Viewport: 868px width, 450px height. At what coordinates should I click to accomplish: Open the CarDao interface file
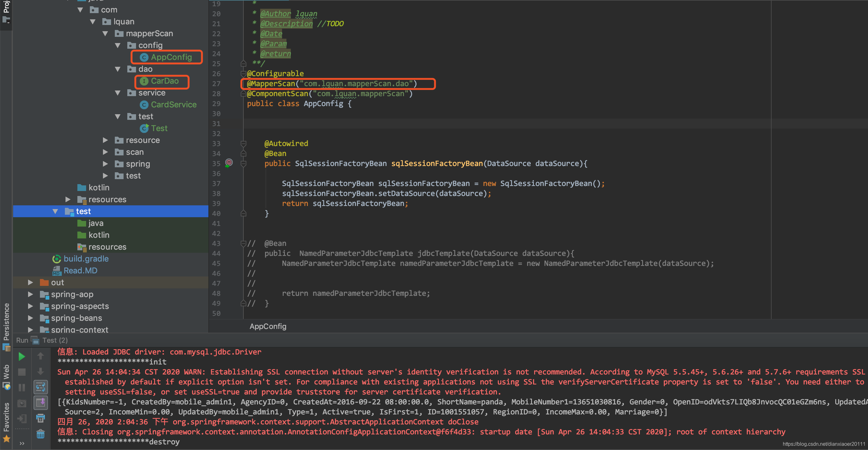click(164, 81)
